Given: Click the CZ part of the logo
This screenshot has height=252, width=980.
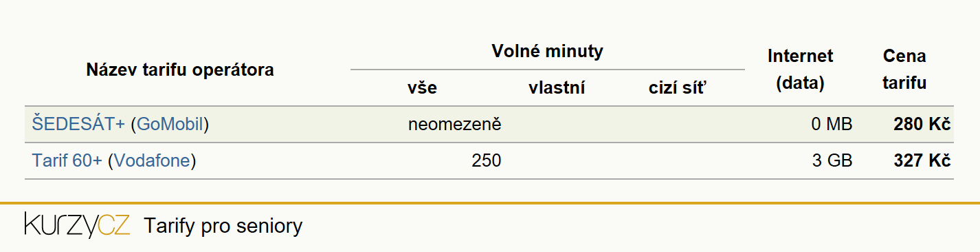Looking at the screenshot, I should pyautogui.click(x=114, y=225).
